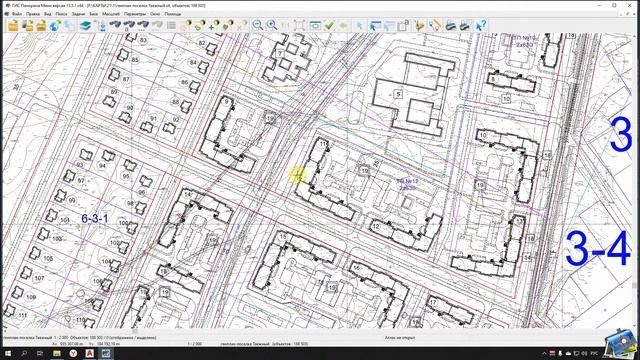Open the Помощь menu
Viewport: 640px width, 360px height.
click(x=173, y=14)
